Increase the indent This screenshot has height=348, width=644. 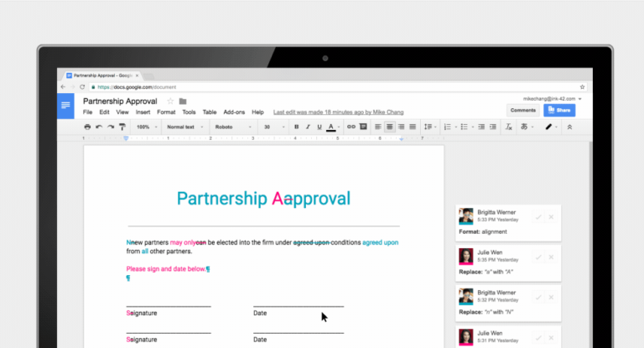pos(493,127)
